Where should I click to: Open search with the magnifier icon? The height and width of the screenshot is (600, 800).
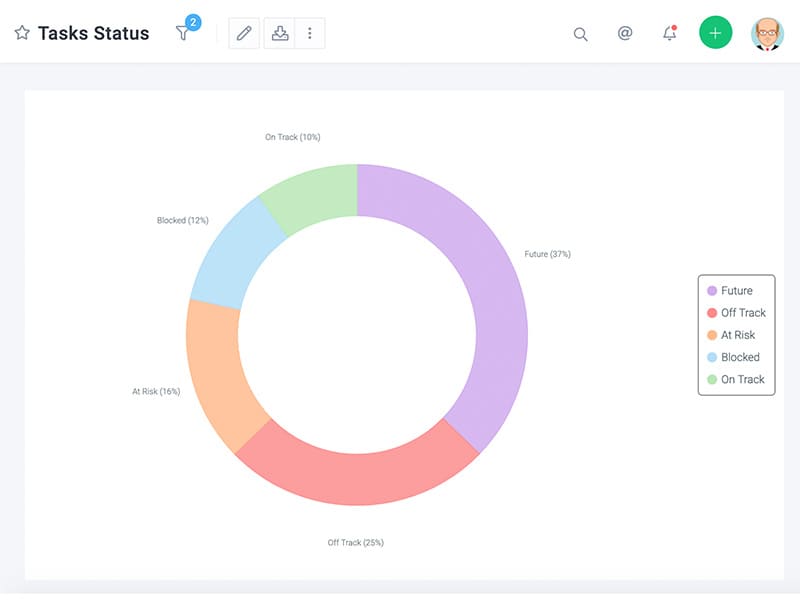(x=580, y=34)
